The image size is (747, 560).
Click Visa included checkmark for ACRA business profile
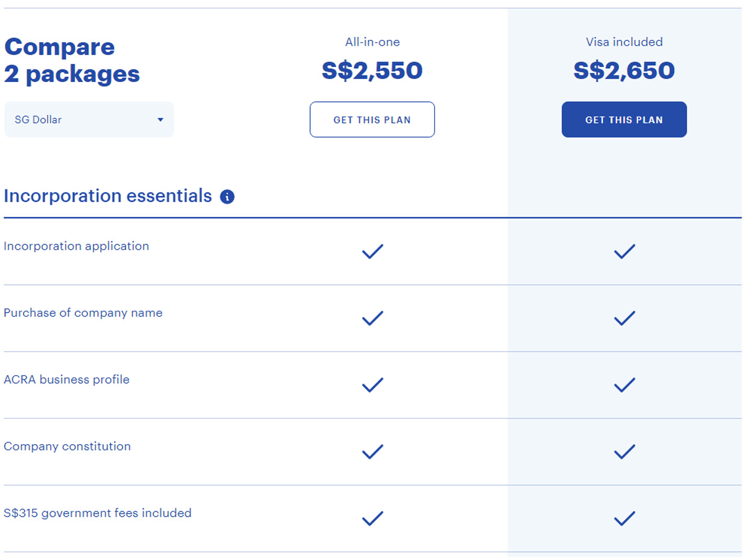[x=624, y=385]
